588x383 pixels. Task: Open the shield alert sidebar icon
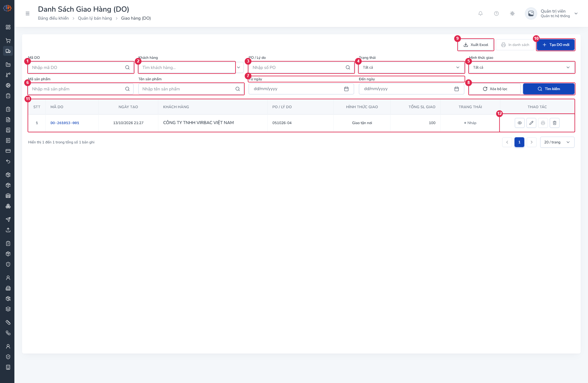[8, 264]
